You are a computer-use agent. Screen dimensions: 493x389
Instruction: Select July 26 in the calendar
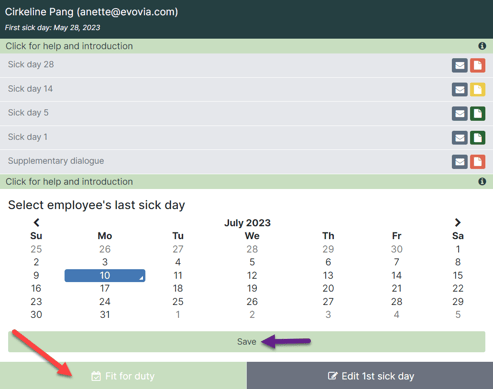[252, 302]
